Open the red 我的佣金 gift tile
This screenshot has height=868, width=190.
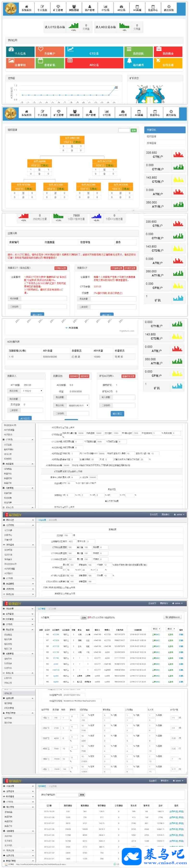click(168, 52)
